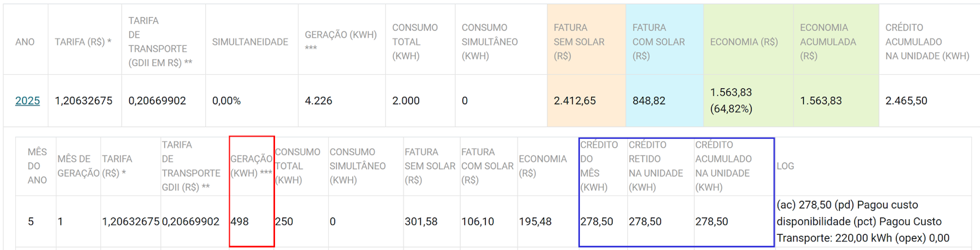Select the CRÉDITO RETIDO NA UNIDADE header
980x250 pixels.
pos(656,165)
